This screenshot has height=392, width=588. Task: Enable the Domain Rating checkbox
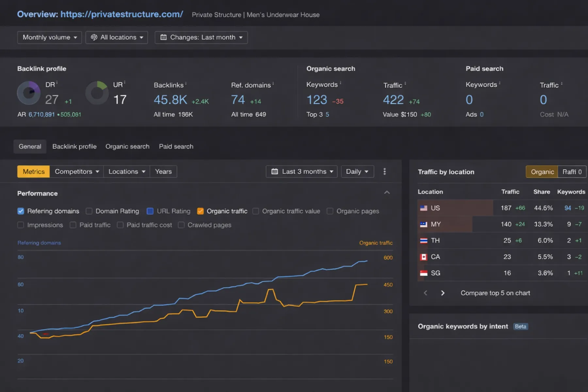tap(89, 211)
